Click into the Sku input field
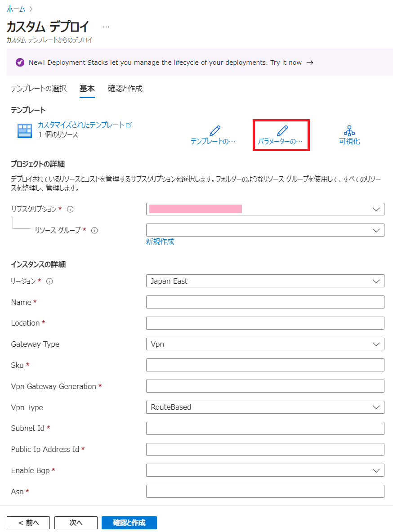The width and height of the screenshot is (393, 532). 265,365
